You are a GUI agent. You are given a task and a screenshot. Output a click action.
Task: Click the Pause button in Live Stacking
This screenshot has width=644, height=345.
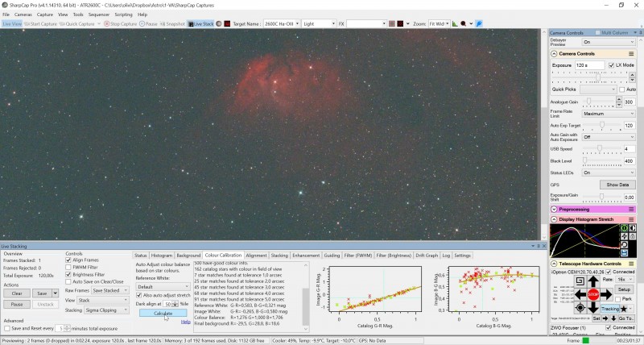pyautogui.click(x=17, y=304)
